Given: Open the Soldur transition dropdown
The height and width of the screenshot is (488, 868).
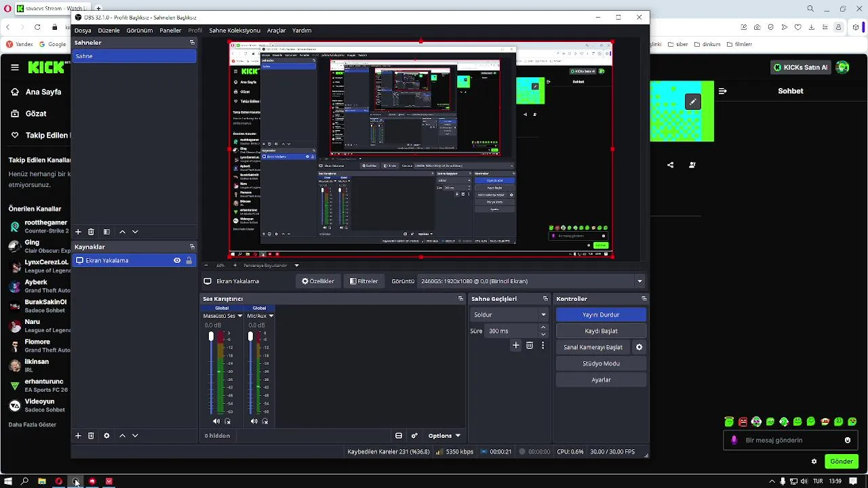Looking at the screenshot, I should pos(509,314).
